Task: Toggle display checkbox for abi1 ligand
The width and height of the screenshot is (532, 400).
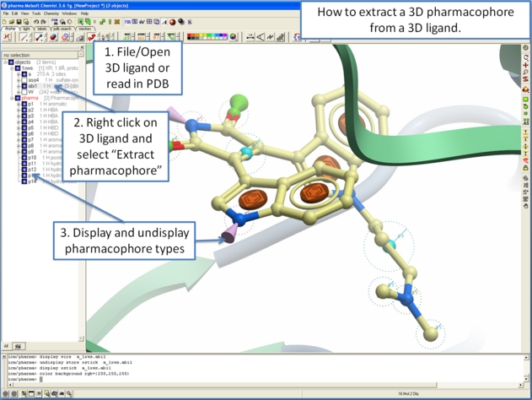Action: [25, 85]
